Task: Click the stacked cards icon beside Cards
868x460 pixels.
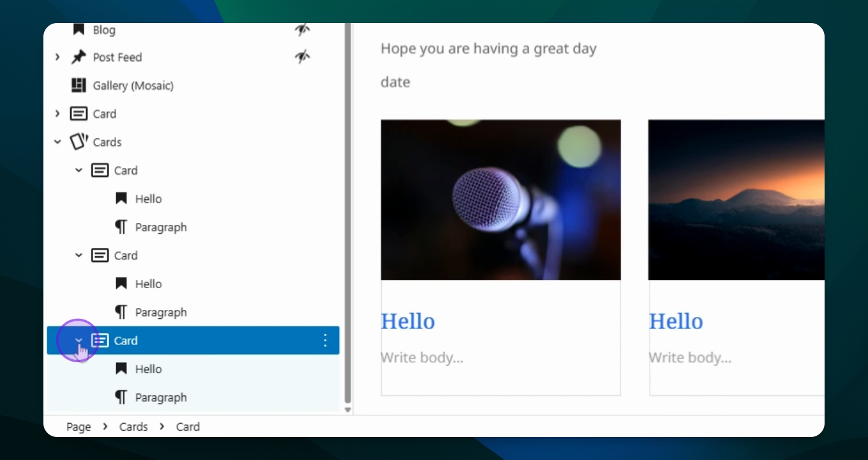Action: [x=79, y=142]
